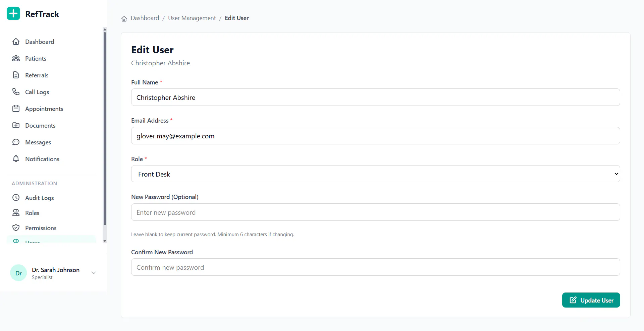
Task: Click the Audit Logs clock icon
Action: [16, 198]
